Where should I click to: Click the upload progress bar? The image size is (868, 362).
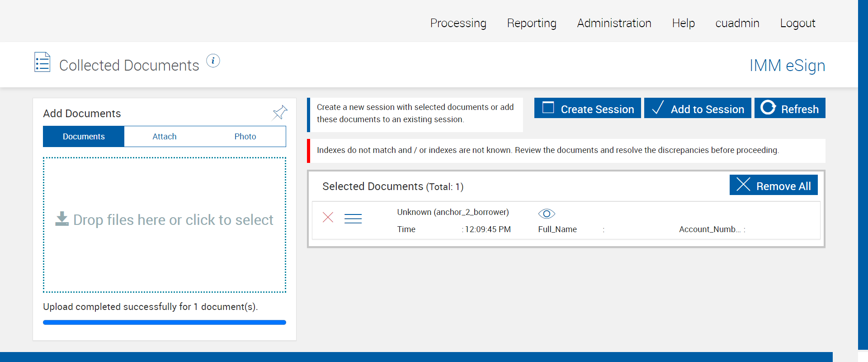[x=165, y=323]
